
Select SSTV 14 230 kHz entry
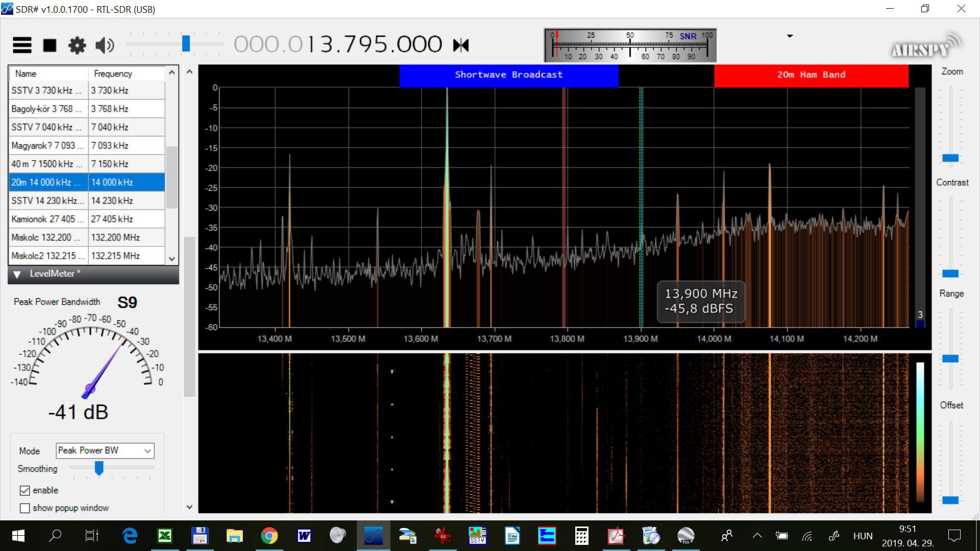(x=46, y=201)
